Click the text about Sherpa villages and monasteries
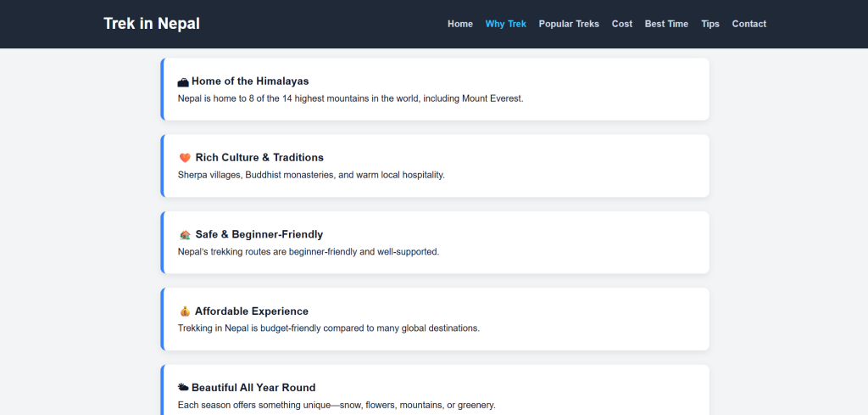 pos(311,175)
